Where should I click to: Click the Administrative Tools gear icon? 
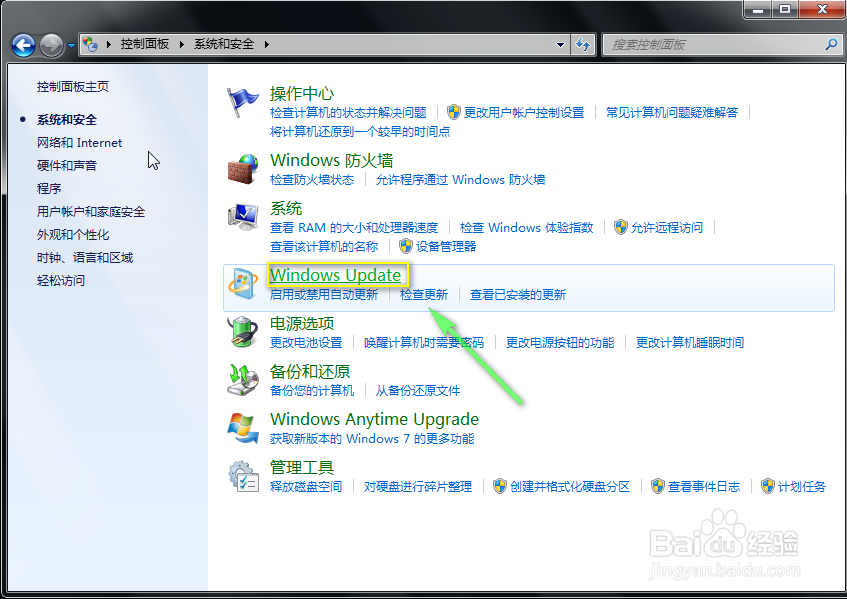(x=243, y=476)
